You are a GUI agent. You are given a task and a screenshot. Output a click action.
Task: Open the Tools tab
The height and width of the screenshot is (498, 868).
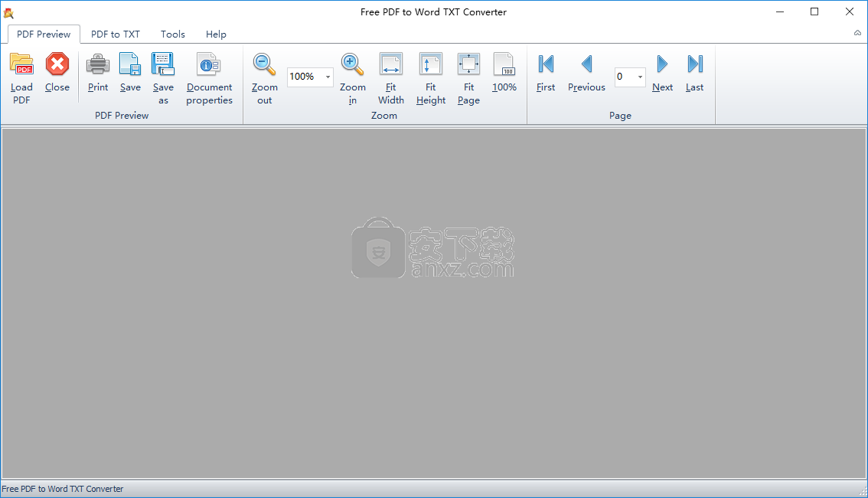click(x=173, y=34)
